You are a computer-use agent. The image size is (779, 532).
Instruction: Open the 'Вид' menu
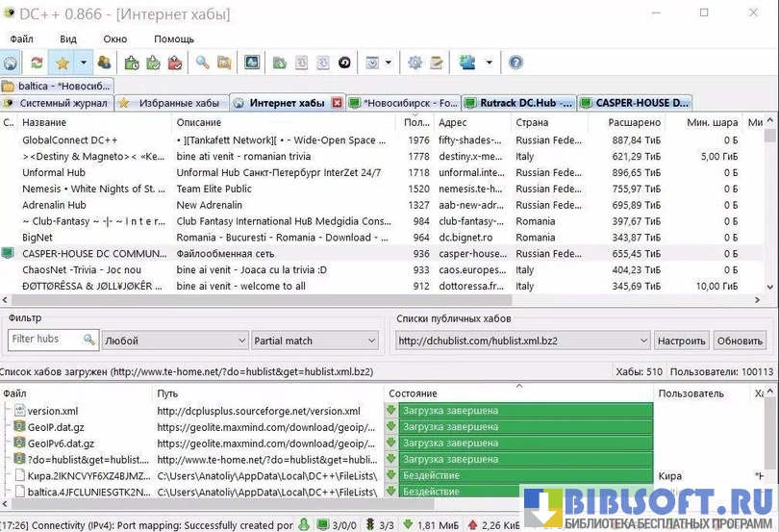(x=68, y=38)
